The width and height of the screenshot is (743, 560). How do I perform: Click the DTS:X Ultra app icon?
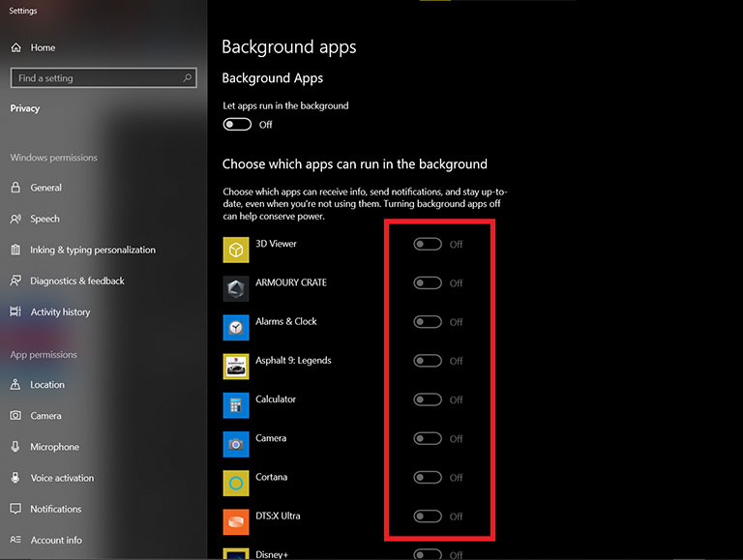[x=236, y=521]
